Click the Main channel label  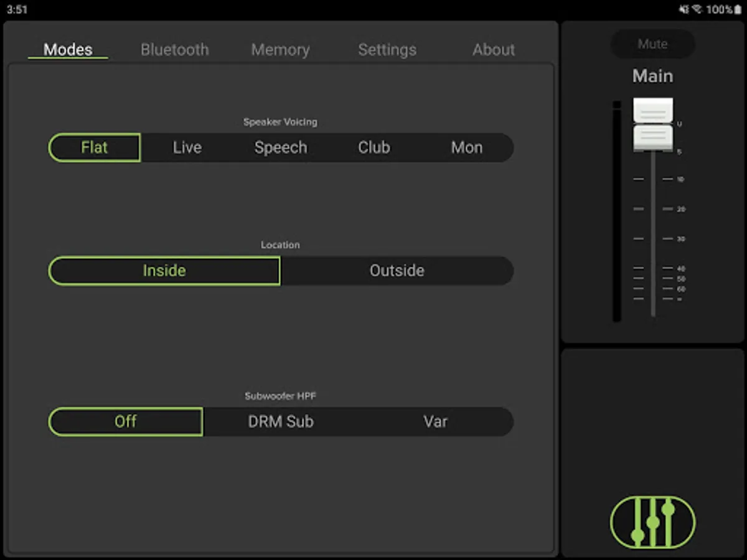point(653,76)
